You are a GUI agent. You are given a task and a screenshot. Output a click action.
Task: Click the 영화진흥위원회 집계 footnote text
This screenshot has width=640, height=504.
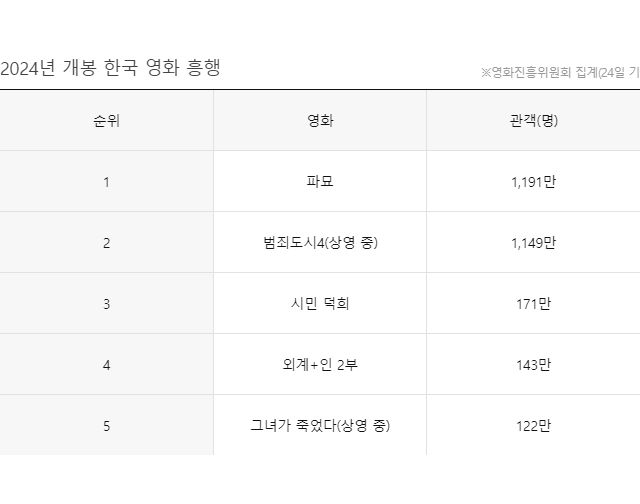(x=559, y=72)
